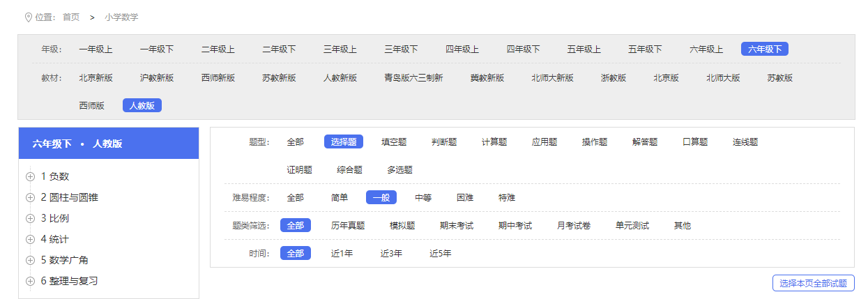The height and width of the screenshot is (299, 868).
Task: Click 选择本页全部试题 button
Action: (x=813, y=284)
